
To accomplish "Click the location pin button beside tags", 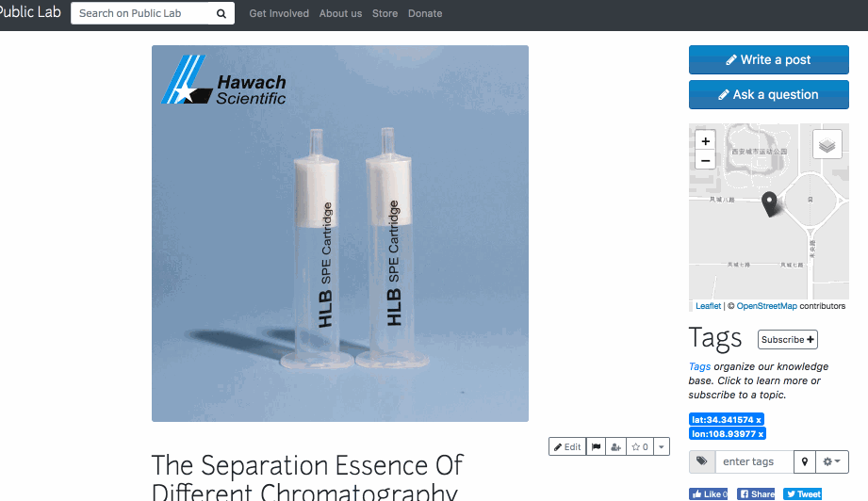I will pyautogui.click(x=804, y=461).
